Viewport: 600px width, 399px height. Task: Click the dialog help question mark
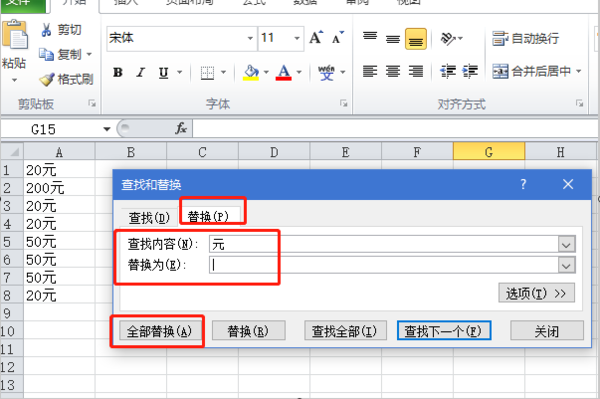pyautogui.click(x=523, y=184)
